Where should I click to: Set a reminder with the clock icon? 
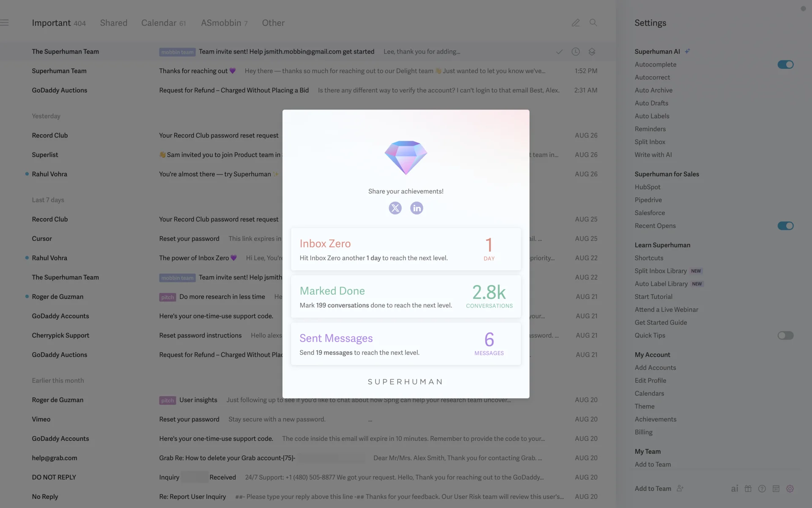576,52
